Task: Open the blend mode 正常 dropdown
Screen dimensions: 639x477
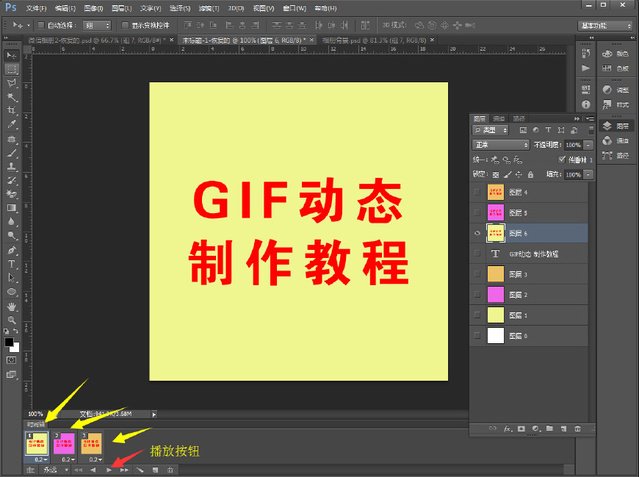Action: point(501,145)
